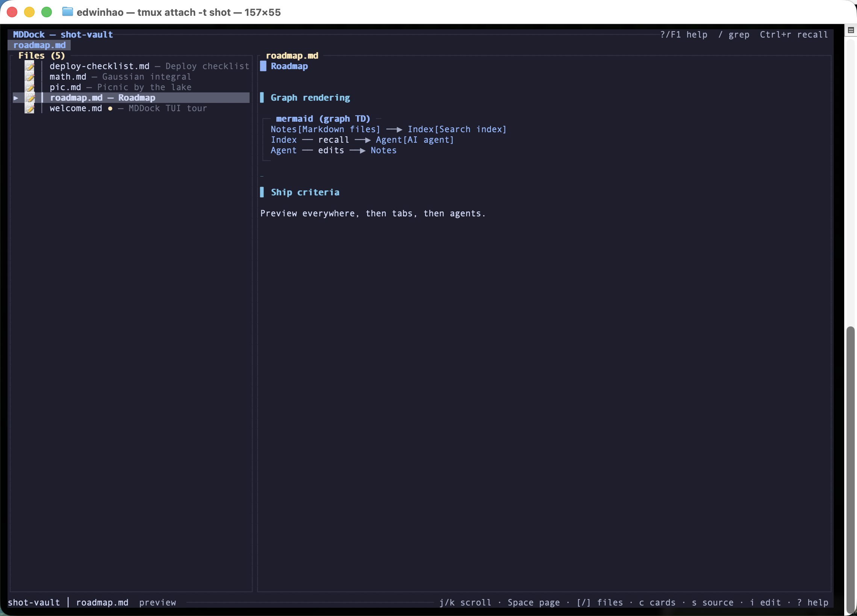Click the '? help' hint in status bar
857x616 pixels.
pos(812,602)
